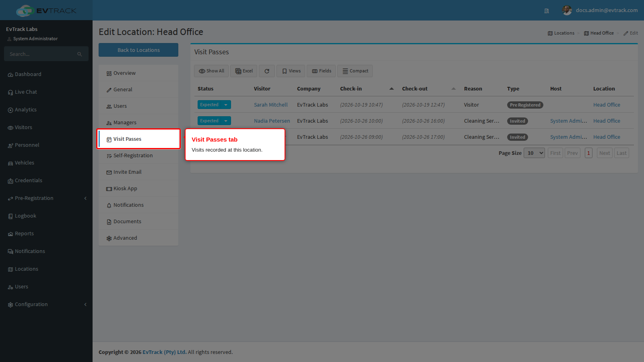Open Vehicles in the sidebar
The width and height of the screenshot is (644, 362).
[x=46, y=163]
